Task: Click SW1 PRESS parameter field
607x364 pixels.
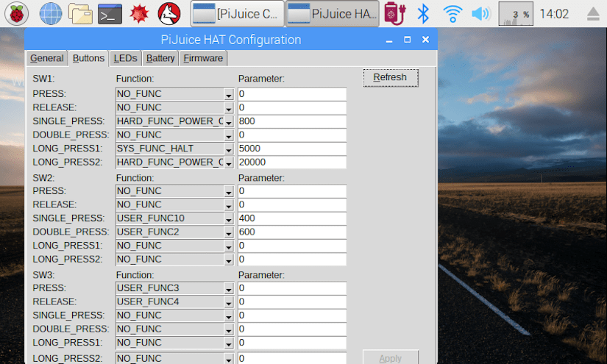Action: pos(292,94)
